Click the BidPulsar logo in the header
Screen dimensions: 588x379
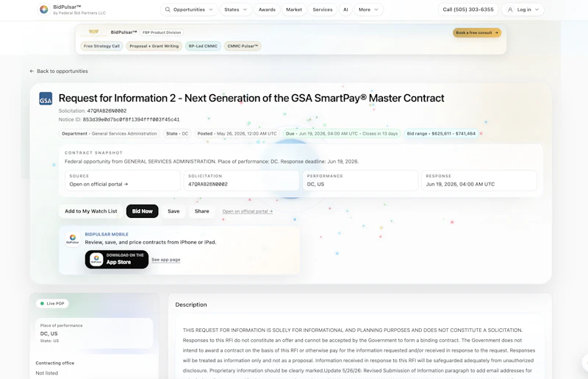point(44,10)
